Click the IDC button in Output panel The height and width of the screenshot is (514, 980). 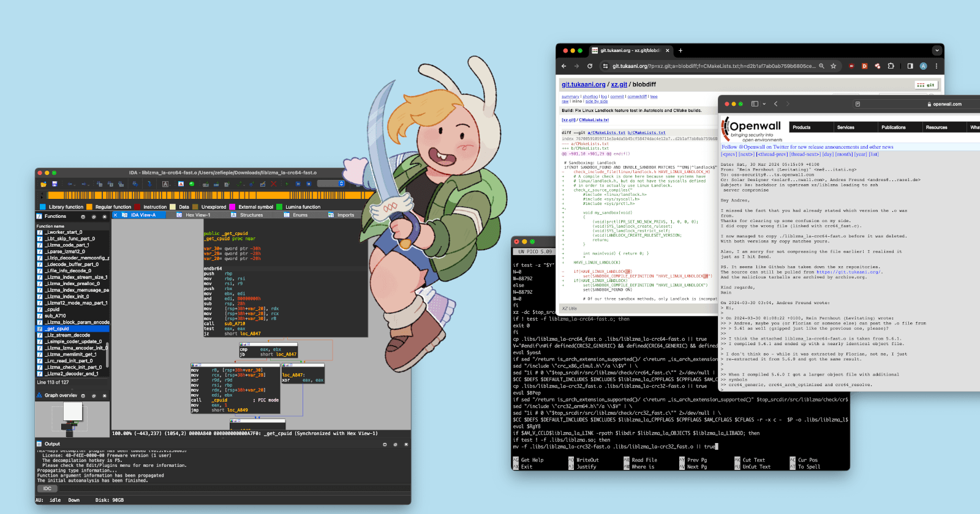[x=47, y=488]
